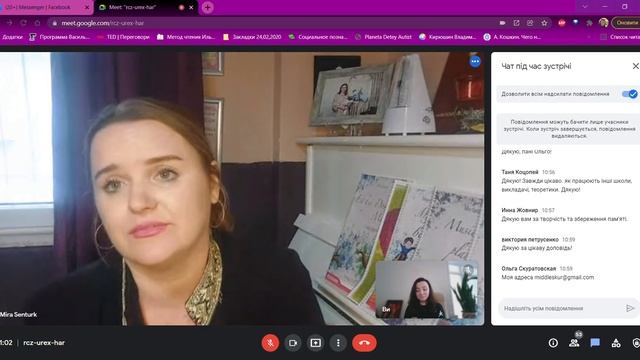This screenshot has height=360, width=640.
Task: Close the Meet browser tab
Action: [191, 7]
